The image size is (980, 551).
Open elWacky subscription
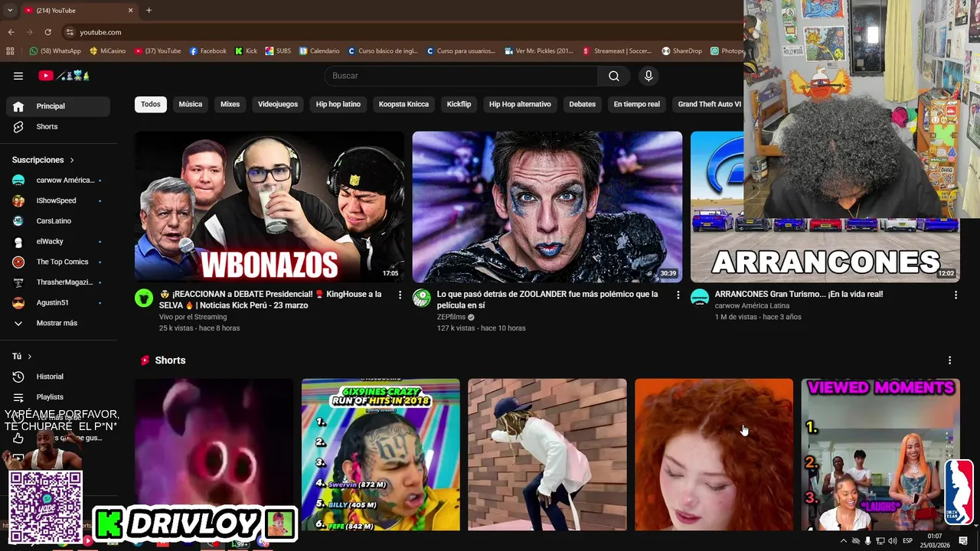[58, 241]
